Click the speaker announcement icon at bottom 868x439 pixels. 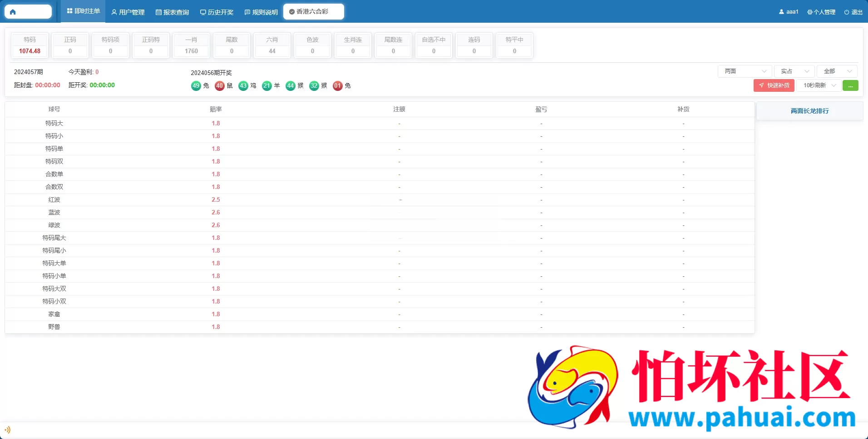7,430
